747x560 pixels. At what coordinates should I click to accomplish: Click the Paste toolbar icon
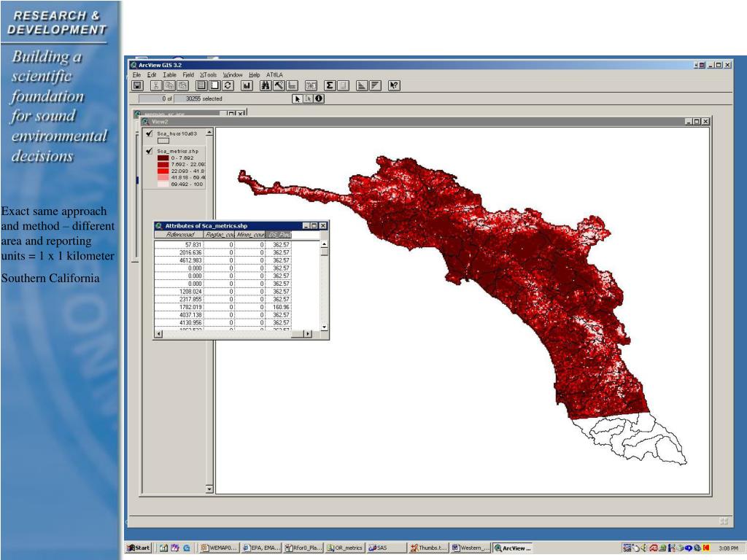pyautogui.click(x=182, y=86)
